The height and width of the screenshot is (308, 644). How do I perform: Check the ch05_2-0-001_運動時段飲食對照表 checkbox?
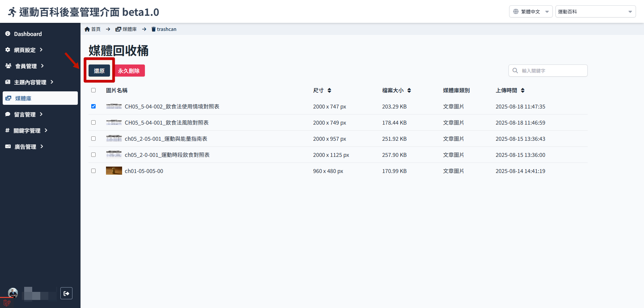click(x=94, y=155)
